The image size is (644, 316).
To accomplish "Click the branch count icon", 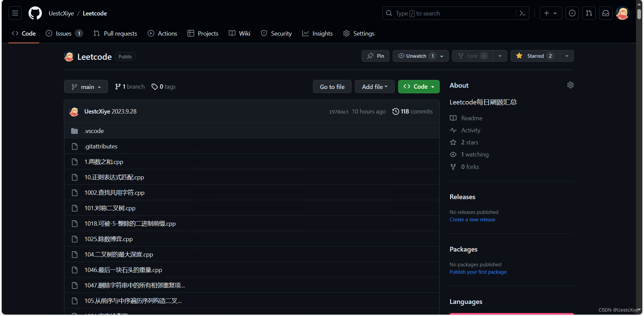I will 118,87.
